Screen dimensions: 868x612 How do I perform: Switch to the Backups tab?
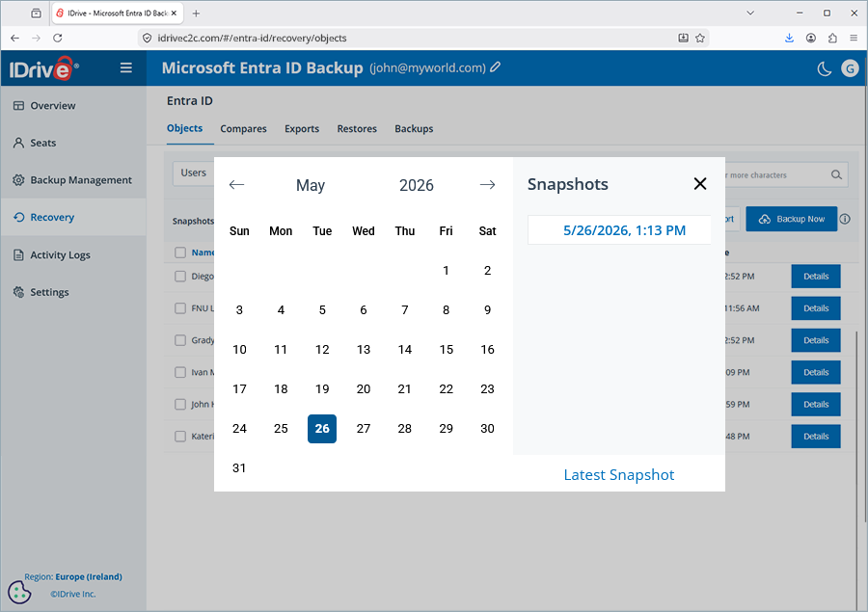click(414, 128)
